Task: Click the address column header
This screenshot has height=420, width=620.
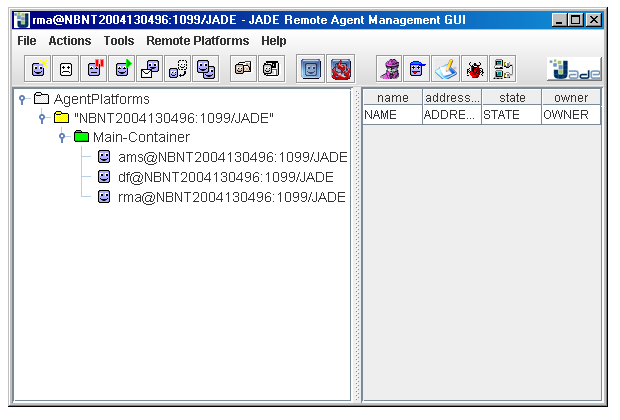Action: click(x=452, y=97)
